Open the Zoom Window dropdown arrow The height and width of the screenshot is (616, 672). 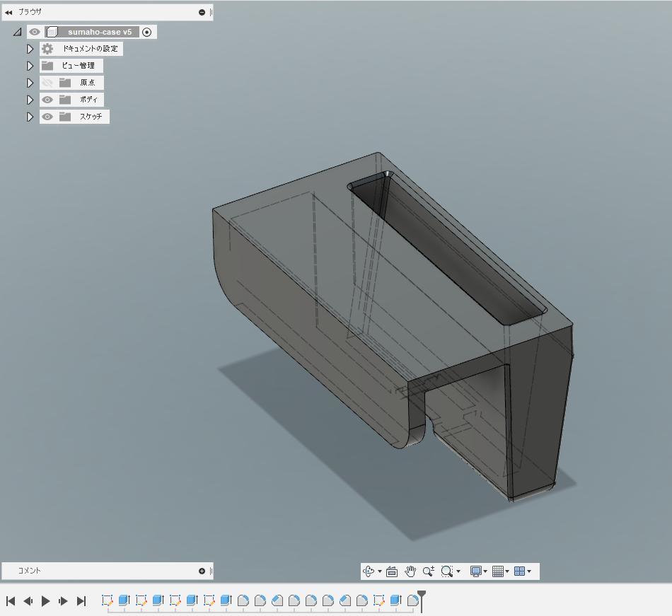[x=458, y=571]
